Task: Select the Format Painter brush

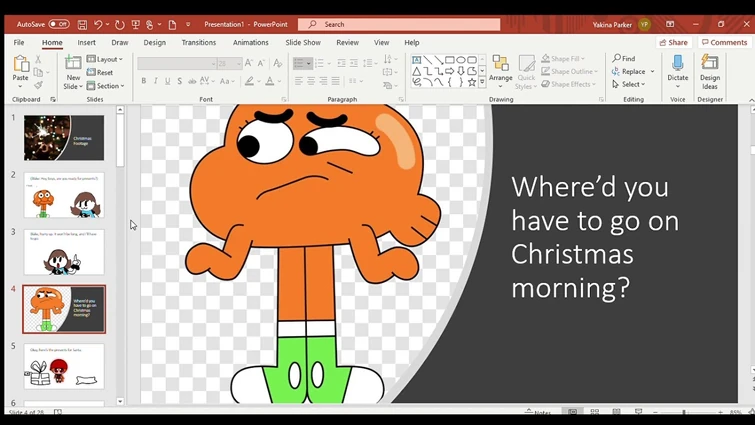Action: click(x=38, y=85)
